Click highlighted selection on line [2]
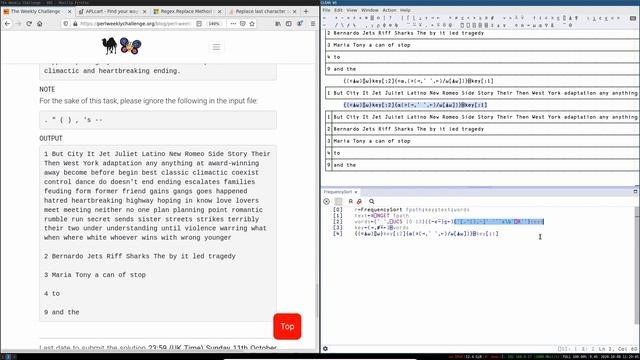 (499, 222)
